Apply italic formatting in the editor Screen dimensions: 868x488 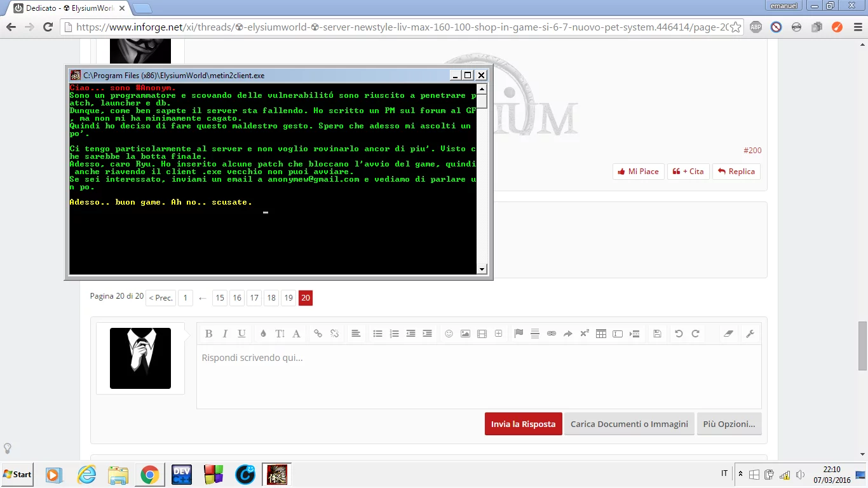pyautogui.click(x=224, y=334)
